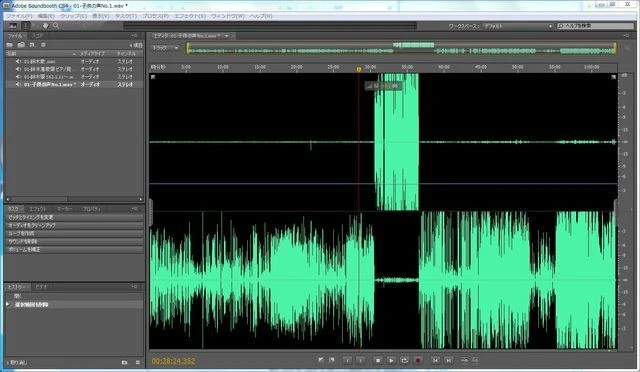The height and width of the screenshot is (372, 640).
Task: Click the zoom out horizontally icon at bottom
Action: (464, 361)
